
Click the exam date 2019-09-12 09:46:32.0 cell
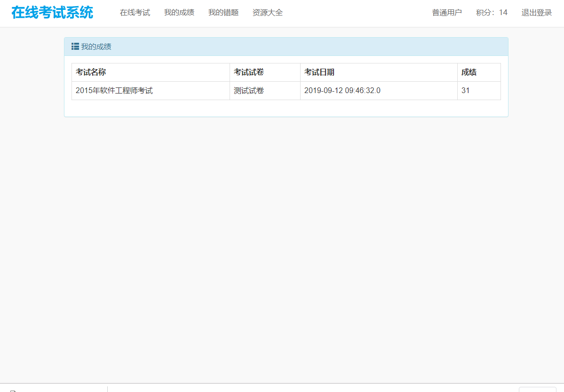click(x=342, y=91)
